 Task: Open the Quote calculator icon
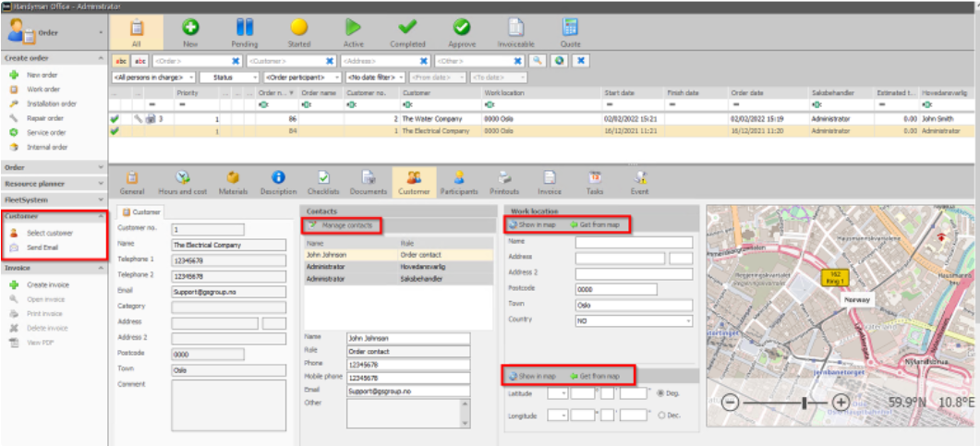570,28
